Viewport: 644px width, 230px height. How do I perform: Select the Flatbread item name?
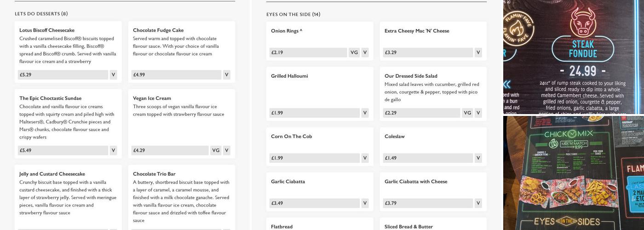[282, 226]
